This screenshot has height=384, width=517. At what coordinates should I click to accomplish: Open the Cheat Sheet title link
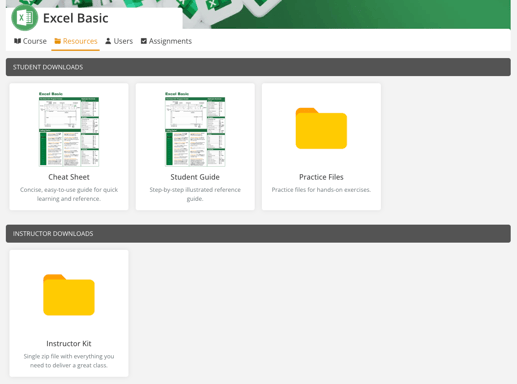click(69, 177)
